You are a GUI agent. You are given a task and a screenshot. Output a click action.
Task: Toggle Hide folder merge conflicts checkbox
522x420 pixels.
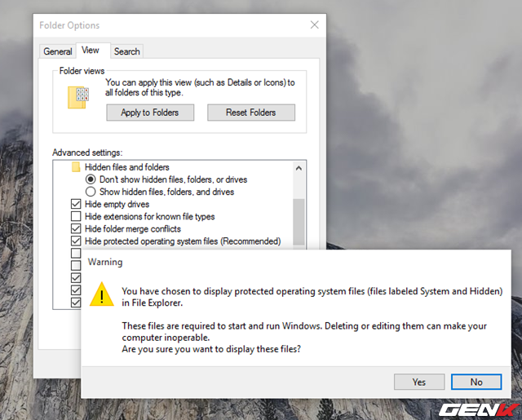click(76, 228)
